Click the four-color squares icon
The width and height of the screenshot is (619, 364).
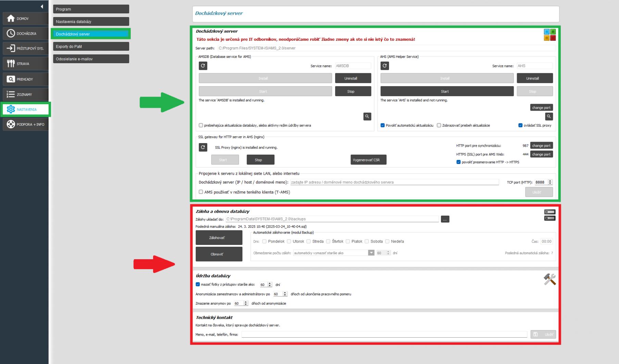pyautogui.click(x=549, y=35)
